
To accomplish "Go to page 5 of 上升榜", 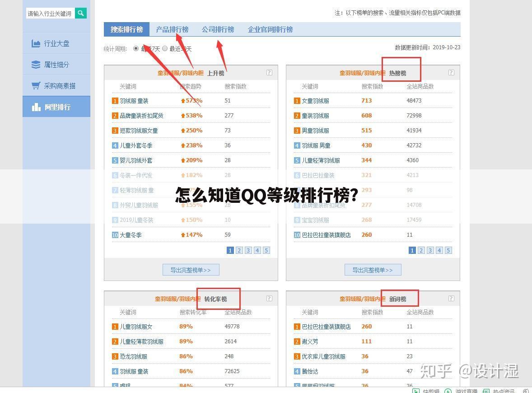I will [266, 250].
